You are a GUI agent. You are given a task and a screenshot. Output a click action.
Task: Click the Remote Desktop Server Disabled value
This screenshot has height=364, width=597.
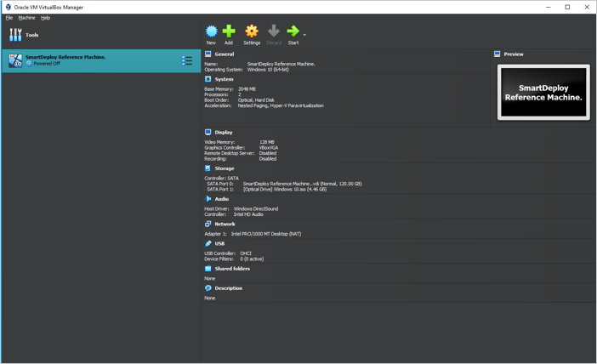point(268,153)
